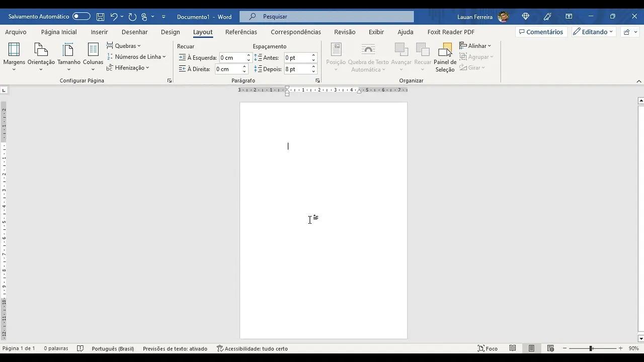This screenshot has height=362, width=644.
Task: Open the Revisão tab
Action: [x=345, y=32]
